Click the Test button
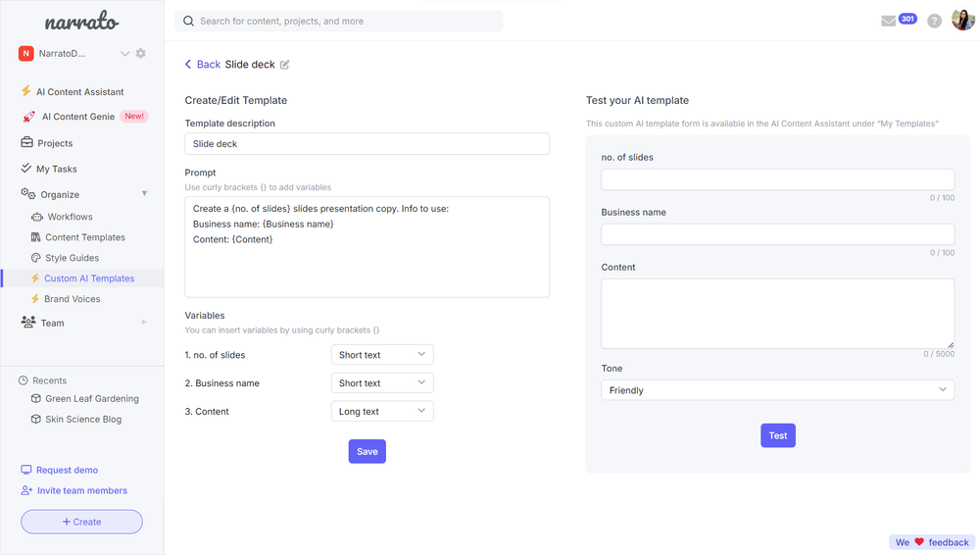This screenshot has height=555, width=980. [777, 435]
